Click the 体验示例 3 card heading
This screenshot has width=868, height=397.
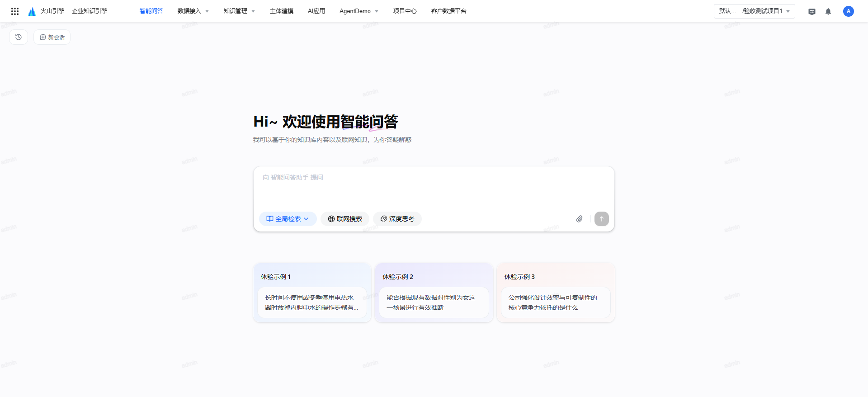coord(519,277)
